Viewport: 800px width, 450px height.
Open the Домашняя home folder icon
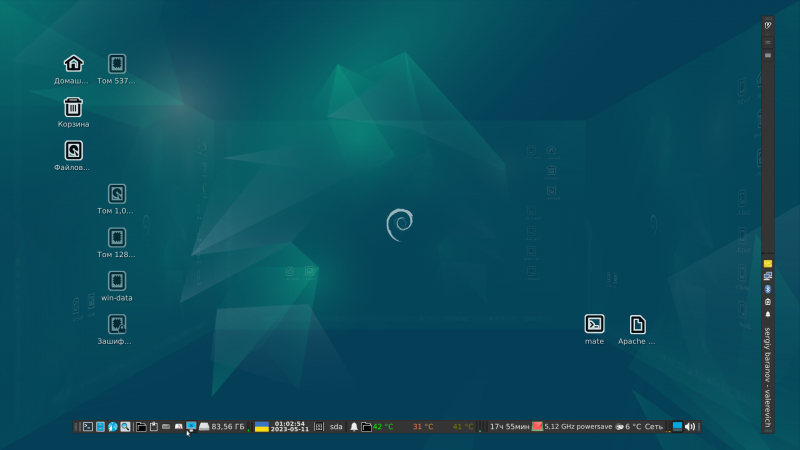tap(73, 64)
